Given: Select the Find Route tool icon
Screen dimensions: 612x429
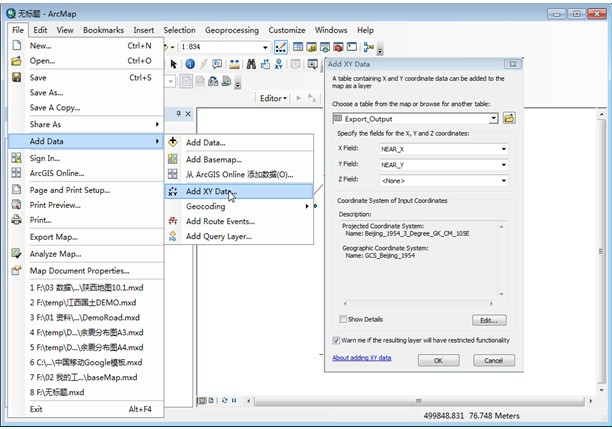Looking at the screenshot, I should tap(265, 64).
